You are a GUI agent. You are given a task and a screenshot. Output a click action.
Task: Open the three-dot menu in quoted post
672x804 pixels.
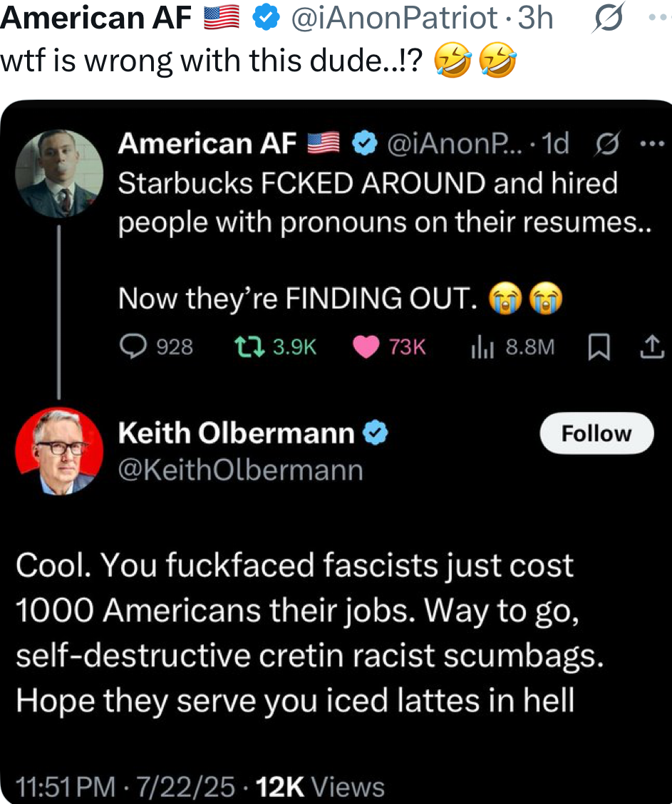651,143
